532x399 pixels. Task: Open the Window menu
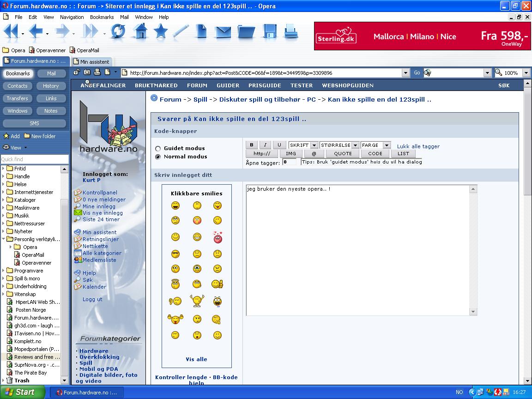coord(144,17)
